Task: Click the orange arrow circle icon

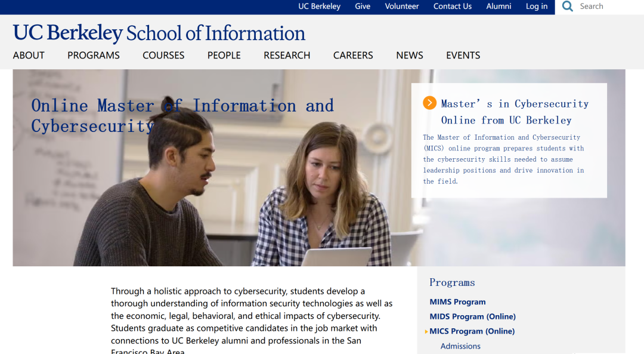Action: (x=429, y=103)
